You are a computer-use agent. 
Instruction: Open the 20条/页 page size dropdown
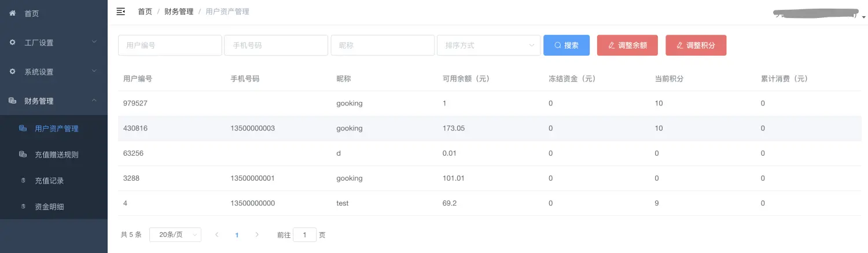click(175, 235)
